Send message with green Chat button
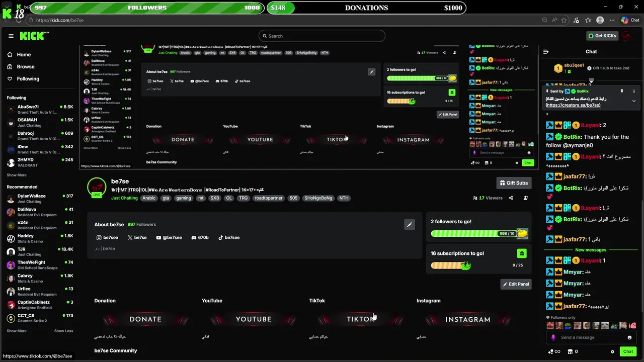 [628, 352]
